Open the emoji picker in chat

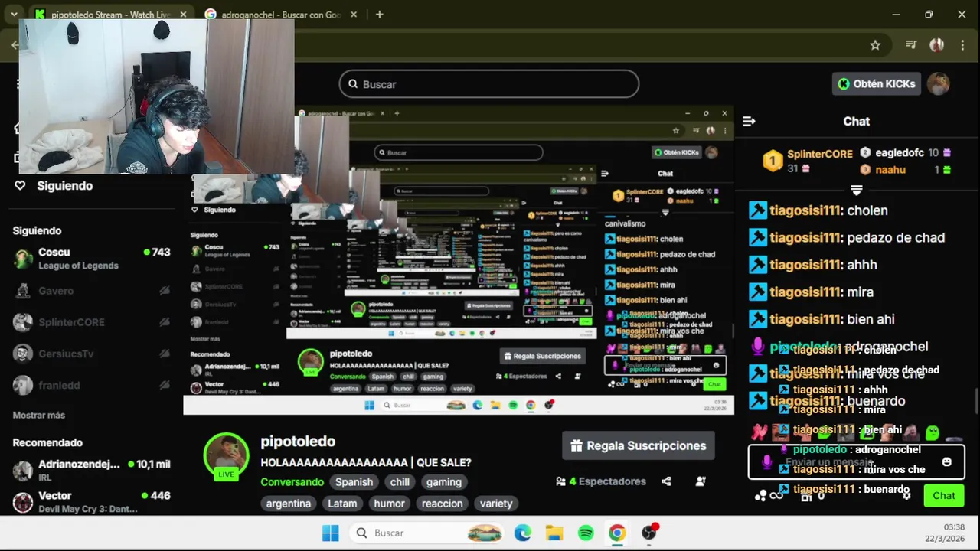click(x=946, y=462)
